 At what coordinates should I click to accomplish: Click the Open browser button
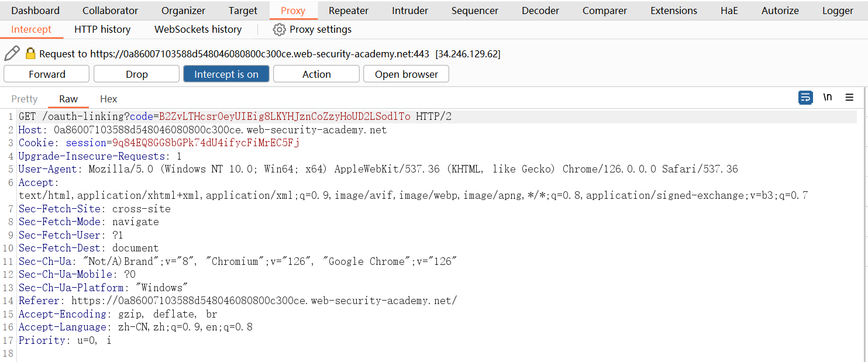pos(407,74)
